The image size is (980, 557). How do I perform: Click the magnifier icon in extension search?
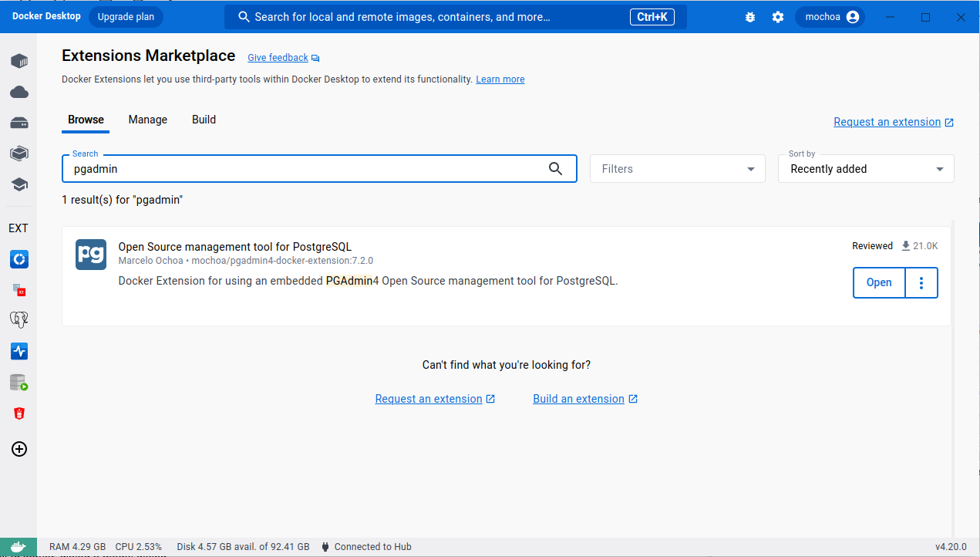click(x=555, y=169)
